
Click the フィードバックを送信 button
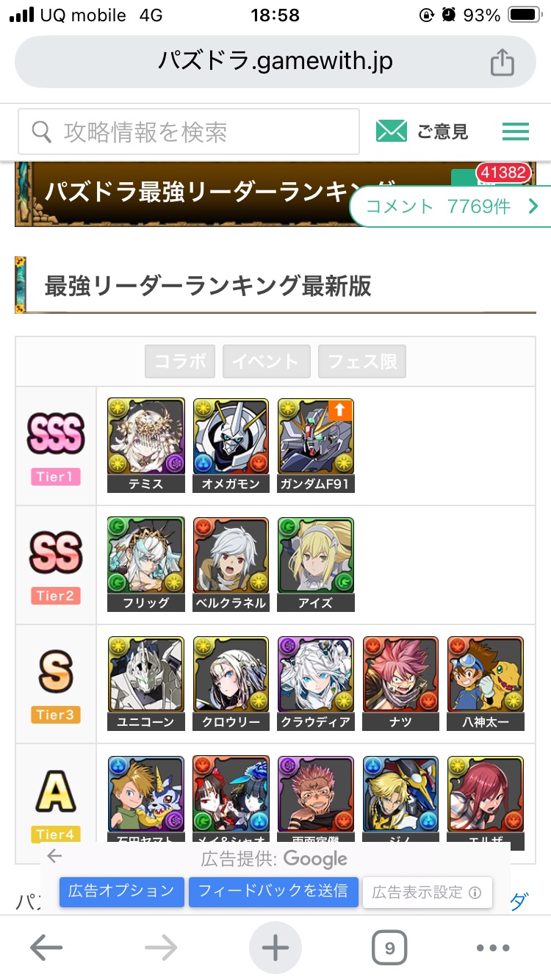click(x=274, y=892)
